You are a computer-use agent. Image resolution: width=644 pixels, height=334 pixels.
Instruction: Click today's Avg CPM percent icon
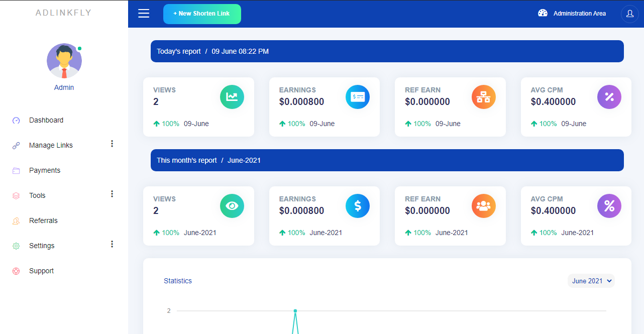609,97
